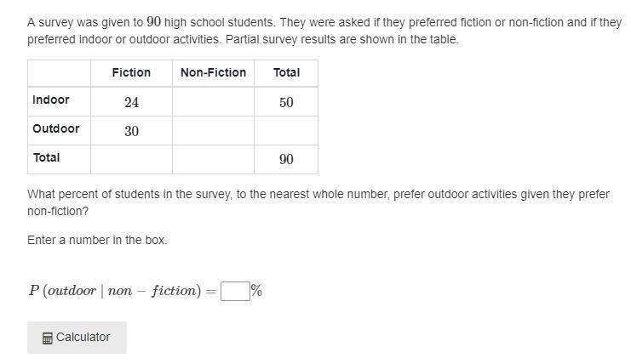
Task: Click the "Enter a number in the box" text
Action: 97,240
